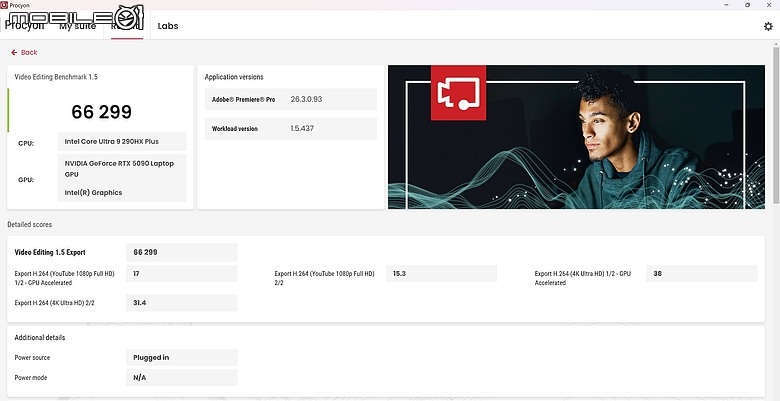Screen dimensions: 780x401
Task: Click the benchmark banner image
Action: point(576,137)
